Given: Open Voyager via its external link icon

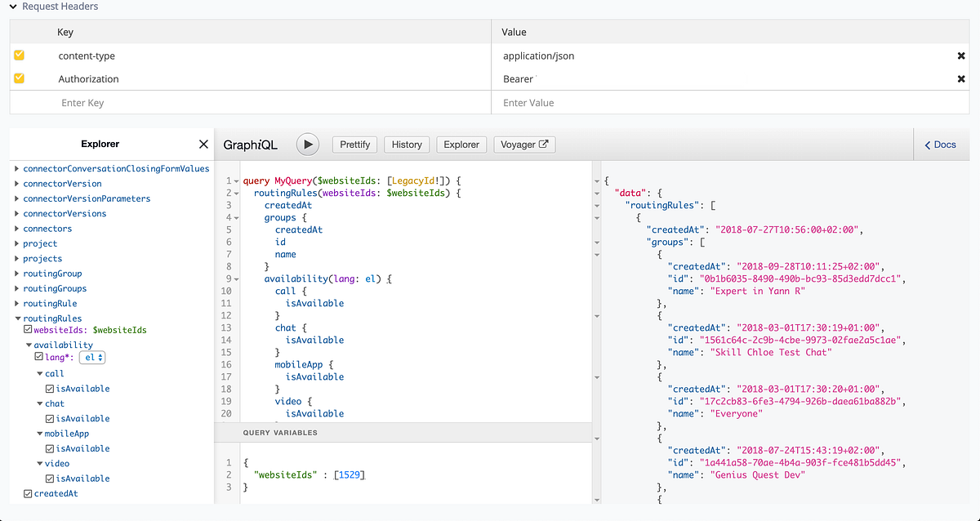Looking at the screenshot, I should [x=543, y=144].
